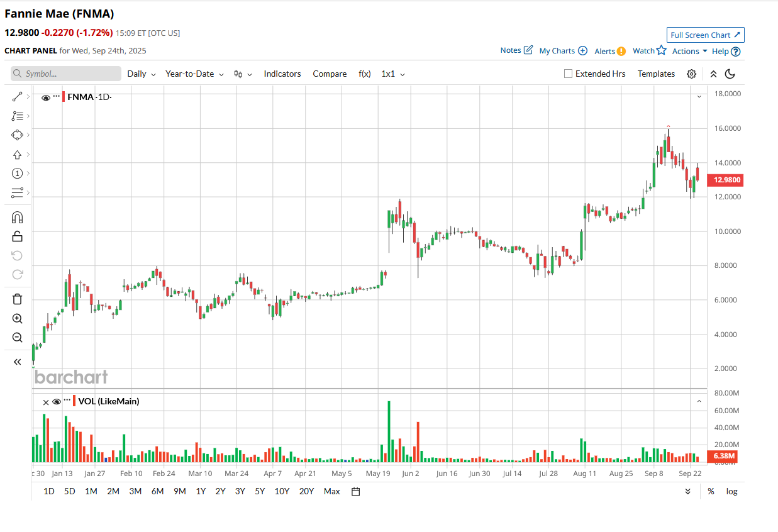
Task: Open the Fibonacci and pitchfork tools
Action: pyautogui.click(x=17, y=116)
